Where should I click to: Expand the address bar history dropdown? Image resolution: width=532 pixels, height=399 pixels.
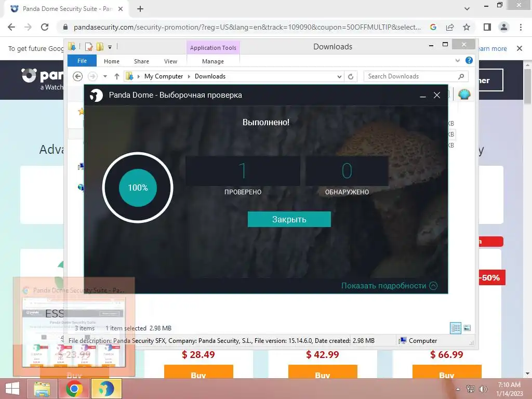339,77
